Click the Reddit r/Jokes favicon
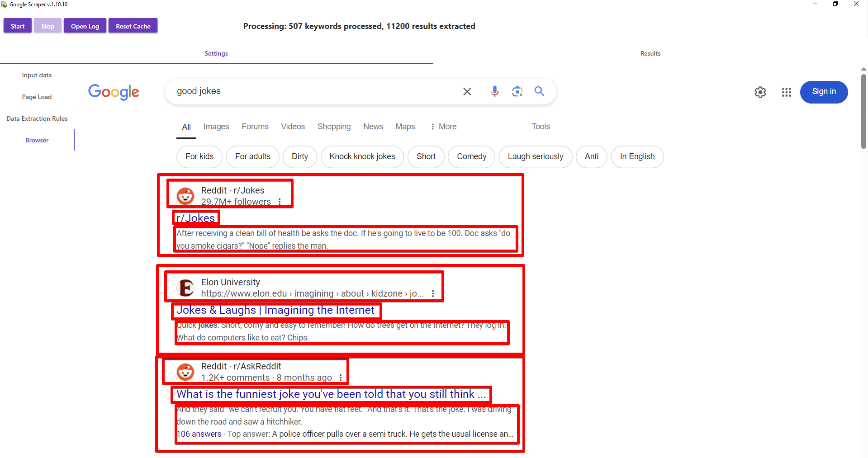868x458 pixels. tap(185, 196)
